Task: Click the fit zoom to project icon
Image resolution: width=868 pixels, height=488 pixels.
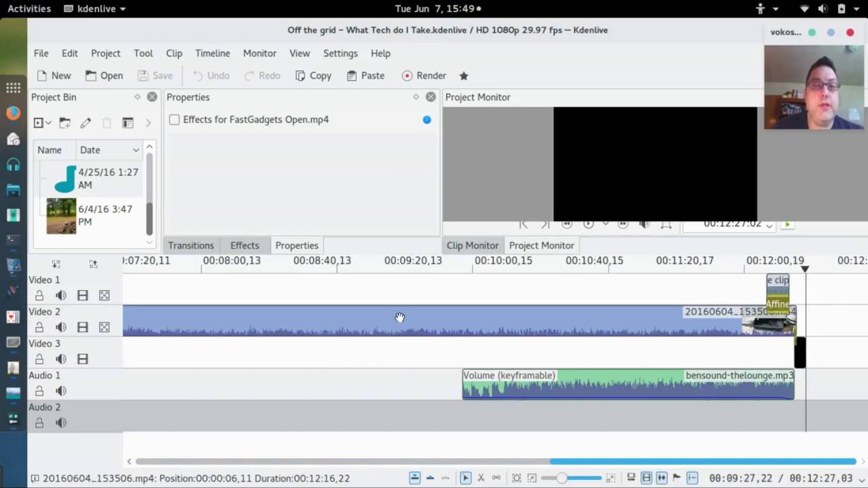Action: (x=516, y=478)
